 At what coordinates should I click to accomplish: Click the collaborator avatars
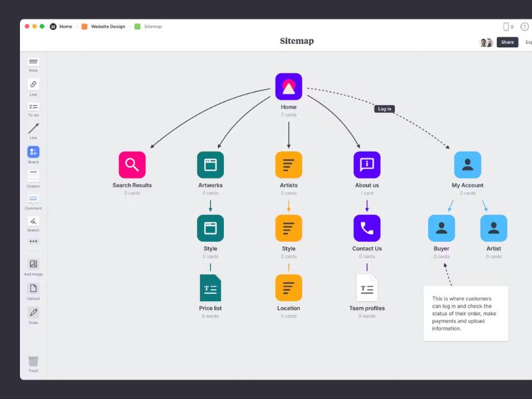(x=486, y=43)
